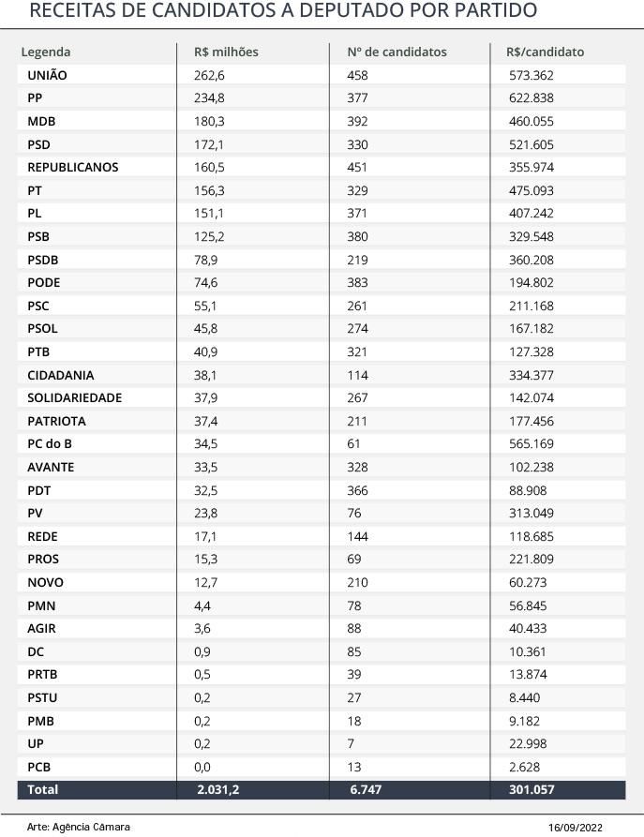Click the chart title heading
The width and height of the screenshot is (644, 837).
coord(283,10)
